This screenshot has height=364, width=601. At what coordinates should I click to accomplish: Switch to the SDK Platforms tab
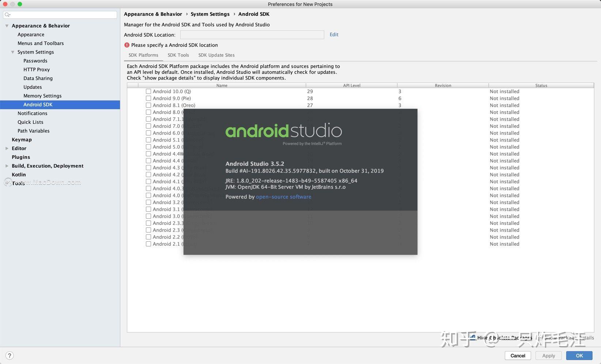coord(143,55)
